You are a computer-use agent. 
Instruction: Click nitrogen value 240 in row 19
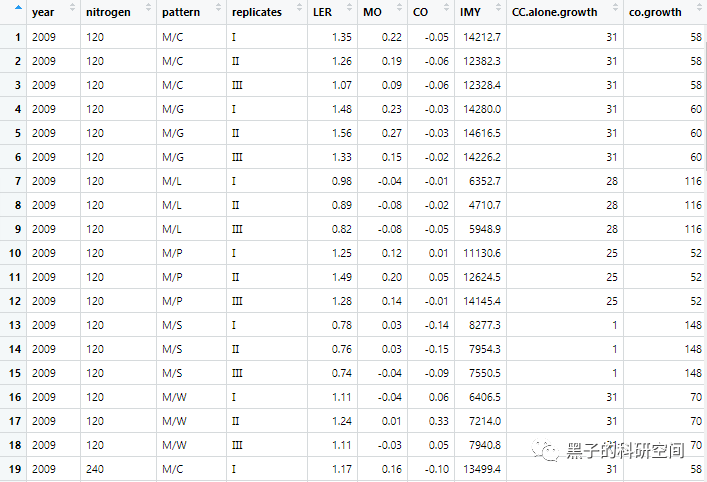(x=95, y=468)
